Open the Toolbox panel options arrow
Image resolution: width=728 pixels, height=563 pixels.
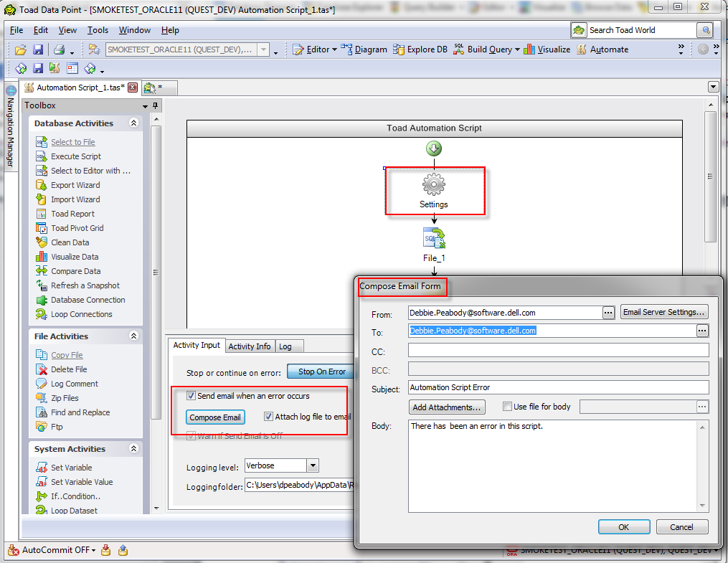[145, 106]
